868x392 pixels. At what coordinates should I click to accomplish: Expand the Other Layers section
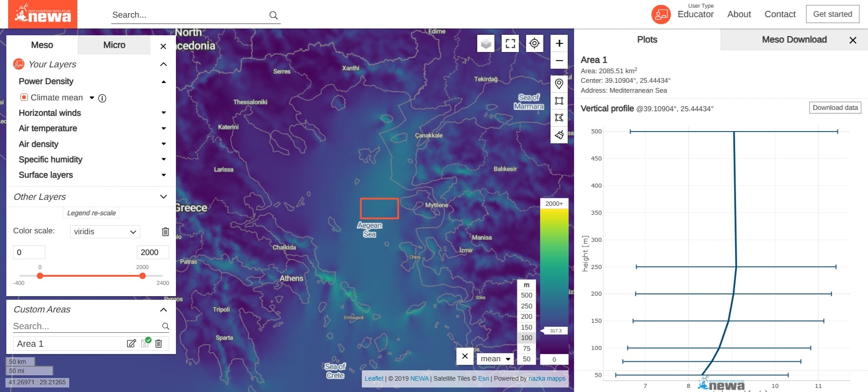pyautogui.click(x=163, y=197)
